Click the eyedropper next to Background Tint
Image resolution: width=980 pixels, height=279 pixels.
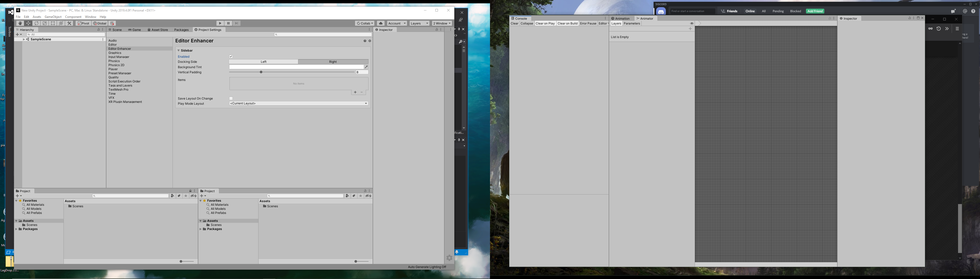click(x=366, y=67)
